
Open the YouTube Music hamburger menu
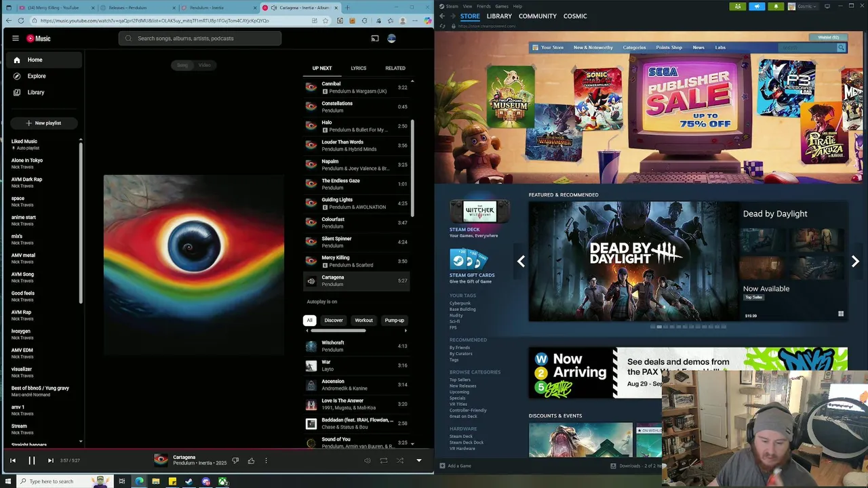[16, 39]
